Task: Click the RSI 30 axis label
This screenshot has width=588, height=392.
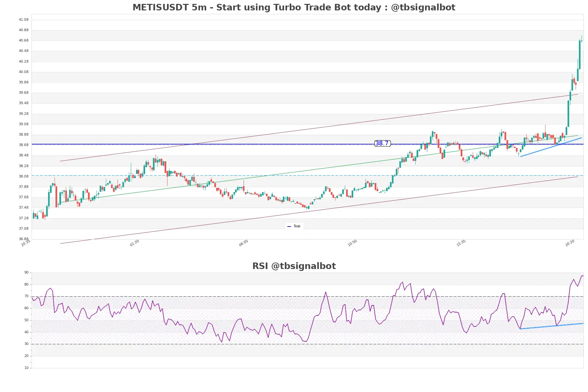Action: [x=26, y=344]
